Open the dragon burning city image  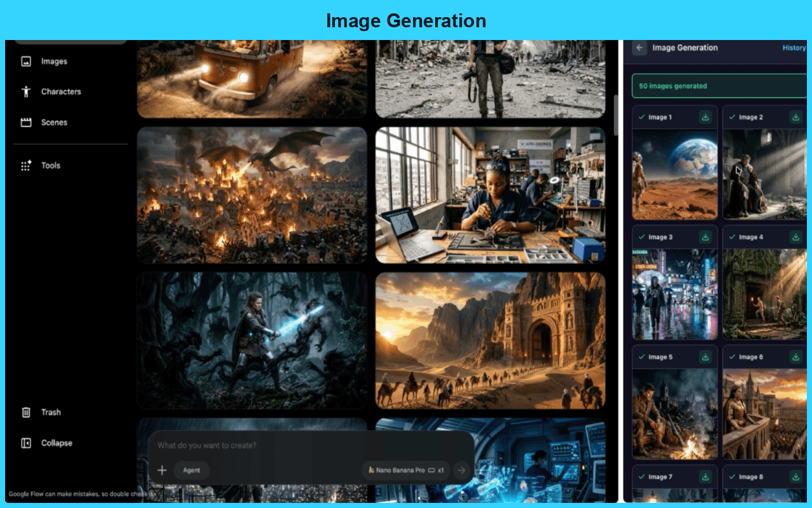tap(252, 195)
